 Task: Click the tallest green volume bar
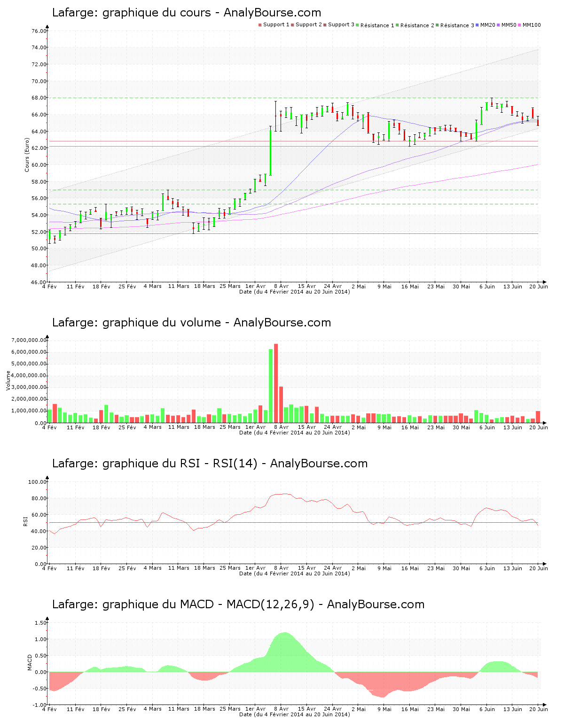[x=271, y=386]
